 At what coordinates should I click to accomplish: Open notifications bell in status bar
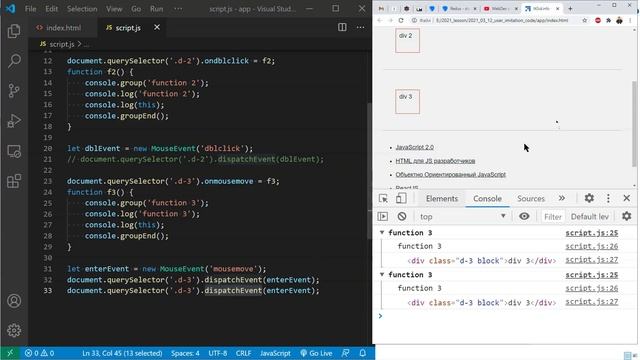[362, 353]
